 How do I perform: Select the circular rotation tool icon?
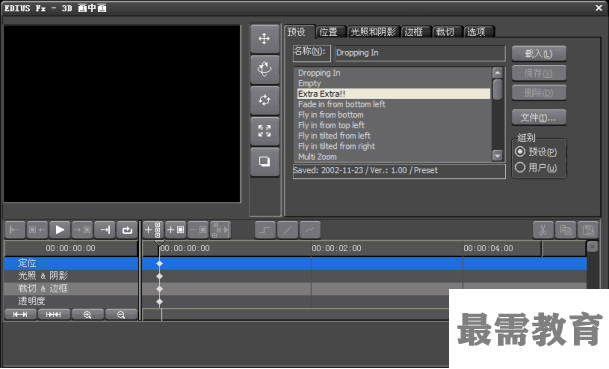[x=264, y=100]
